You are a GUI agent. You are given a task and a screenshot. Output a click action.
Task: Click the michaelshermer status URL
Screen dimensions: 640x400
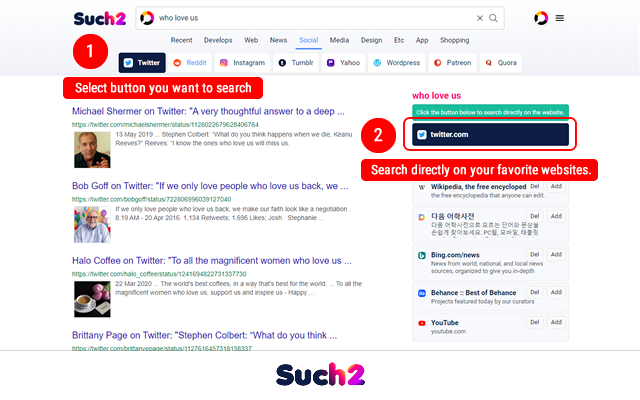coord(165,124)
